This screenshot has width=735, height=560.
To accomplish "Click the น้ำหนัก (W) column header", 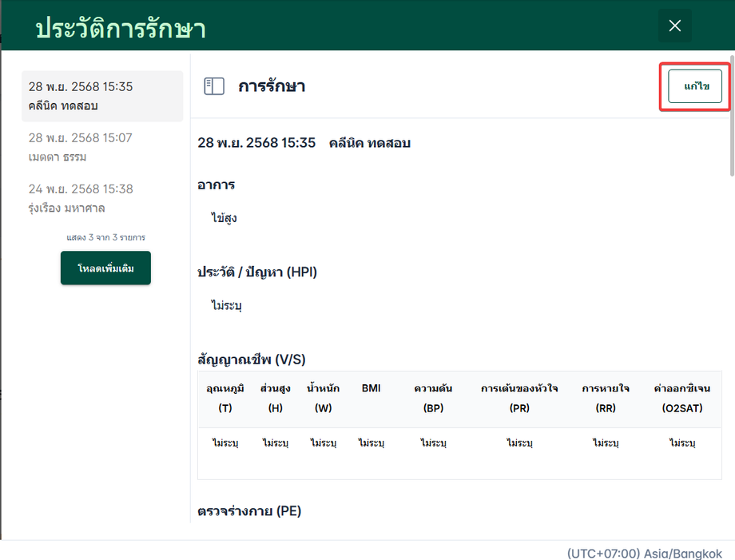I will [323, 399].
